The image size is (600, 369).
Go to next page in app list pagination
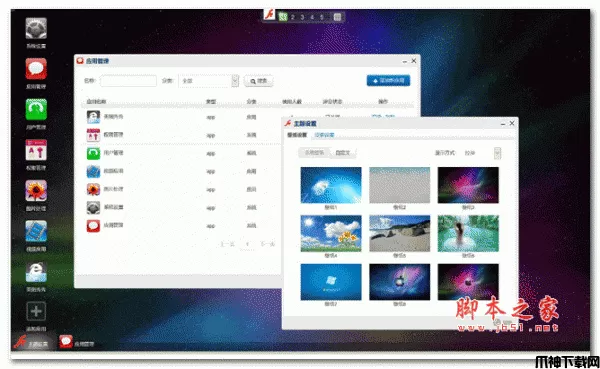click(268, 244)
